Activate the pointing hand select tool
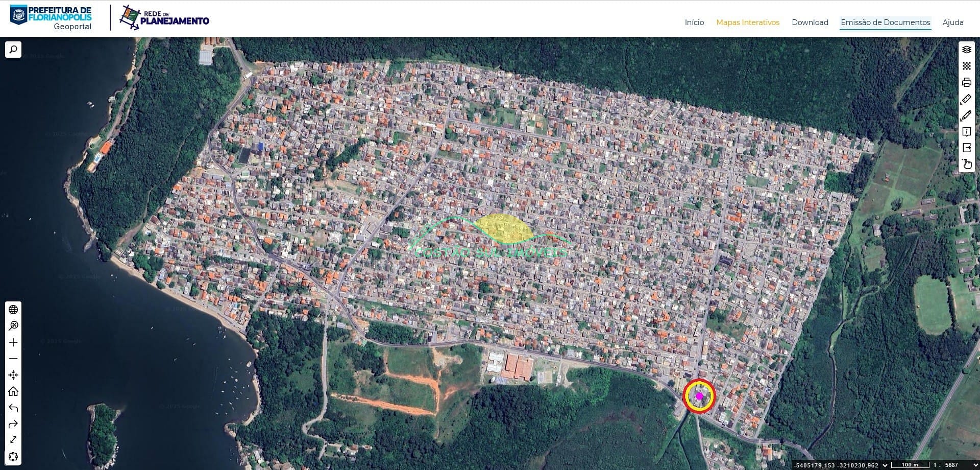Viewport: 980px width, 470px height. coord(966,164)
